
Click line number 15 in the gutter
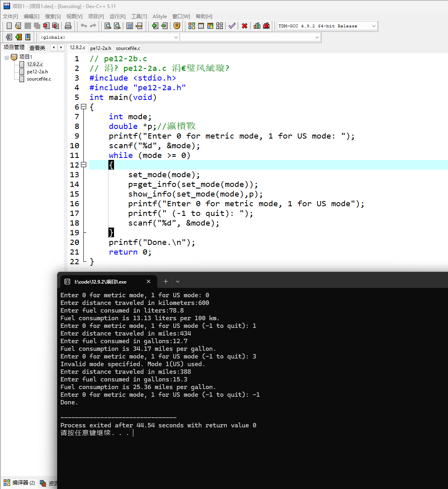tap(75, 194)
